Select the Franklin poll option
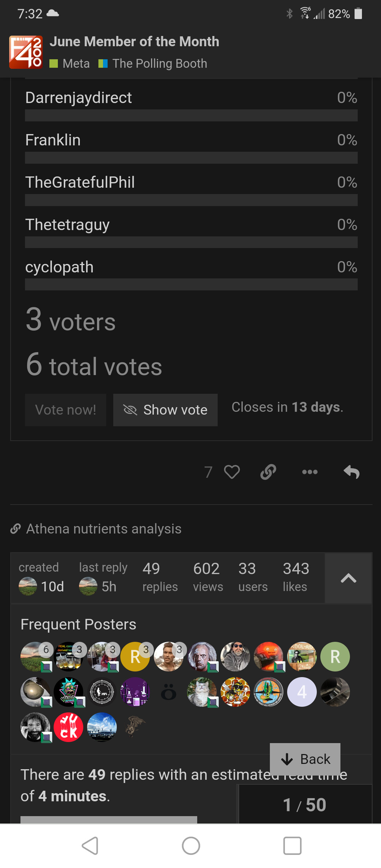Image resolution: width=381 pixels, height=868 pixels. click(x=53, y=140)
